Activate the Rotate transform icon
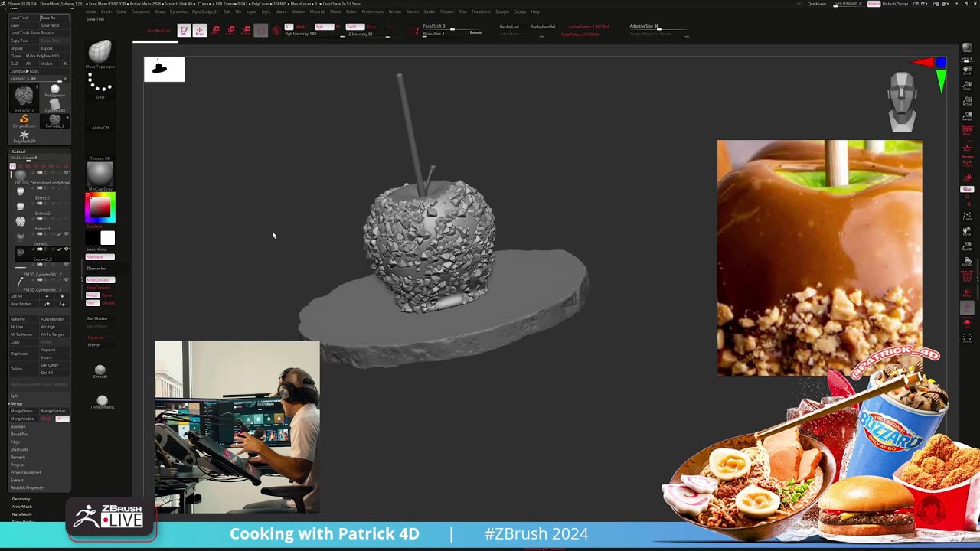The width and height of the screenshot is (980, 551). [x=247, y=31]
